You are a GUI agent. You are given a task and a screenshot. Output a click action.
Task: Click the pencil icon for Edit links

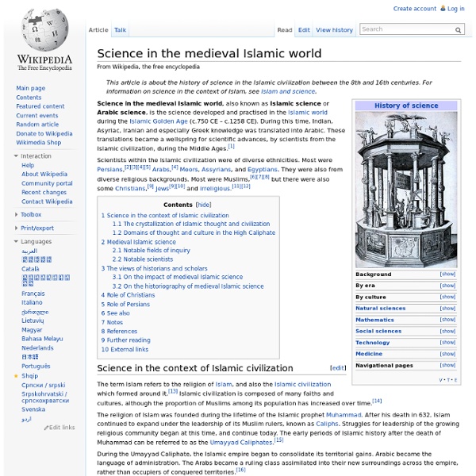pos(46,428)
